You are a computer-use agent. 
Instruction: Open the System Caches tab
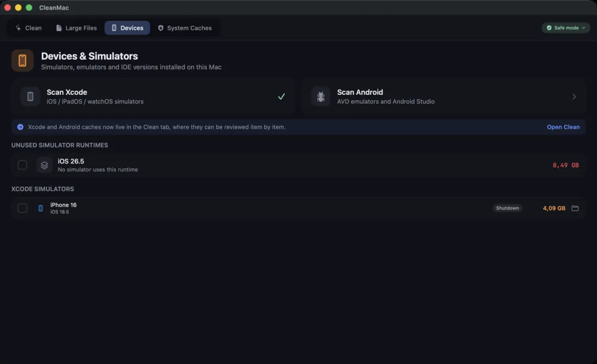(x=184, y=28)
